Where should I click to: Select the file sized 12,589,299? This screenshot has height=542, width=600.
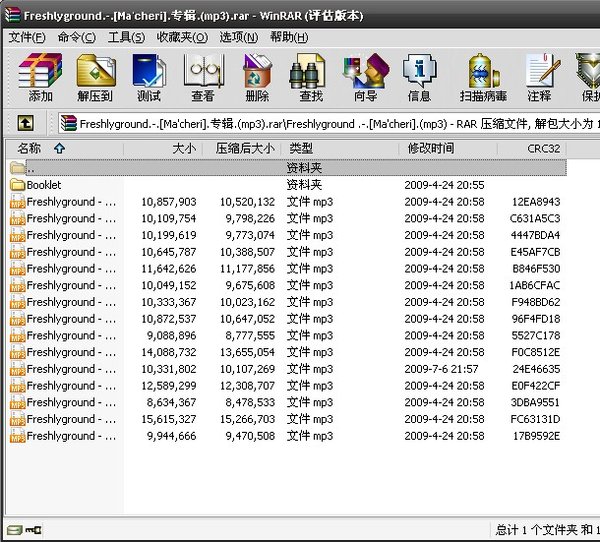point(286,385)
